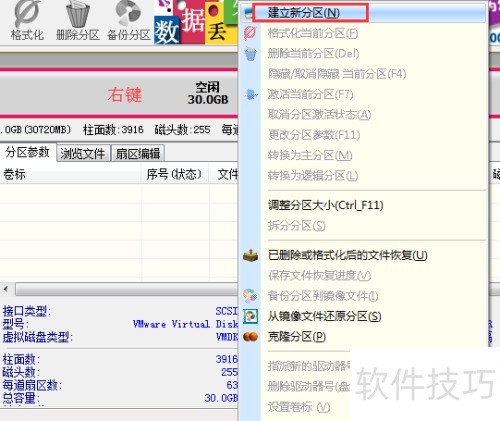Click the 备份分区 disc icon
Viewport: 500px width, 421px height.
coord(128,13)
